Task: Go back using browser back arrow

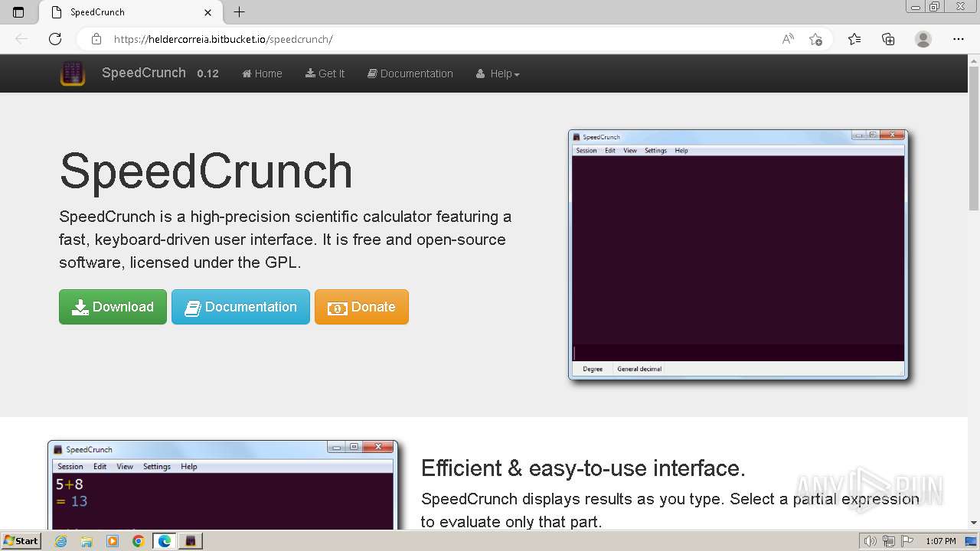Action: (21, 39)
